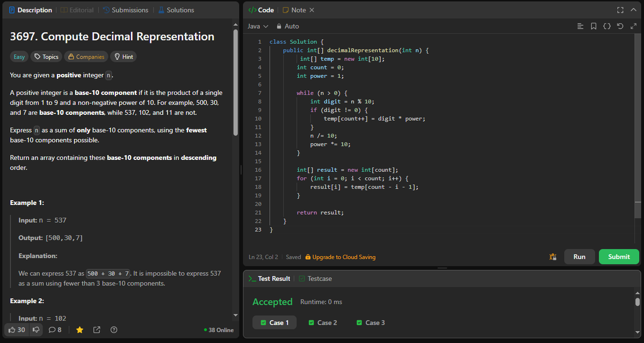This screenshot has width=644, height=343.
Task: Click the 'power *= 10;' code line
Action: [x=331, y=144]
